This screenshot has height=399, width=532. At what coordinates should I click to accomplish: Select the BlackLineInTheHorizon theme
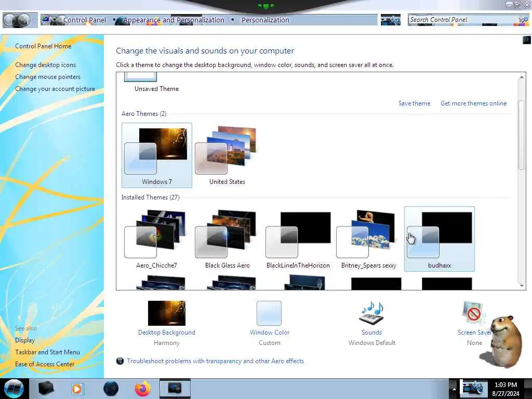coord(298,239)
